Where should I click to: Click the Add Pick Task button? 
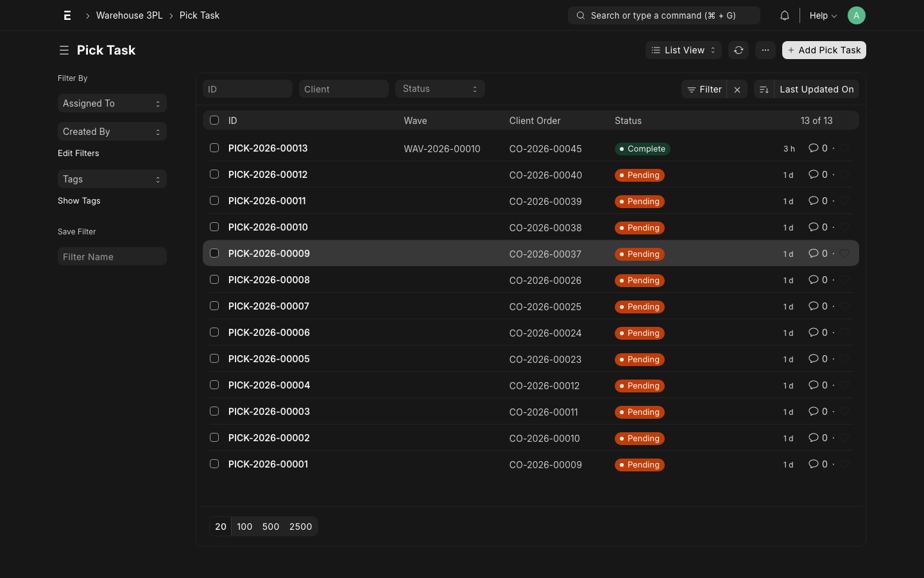point(824,49)
